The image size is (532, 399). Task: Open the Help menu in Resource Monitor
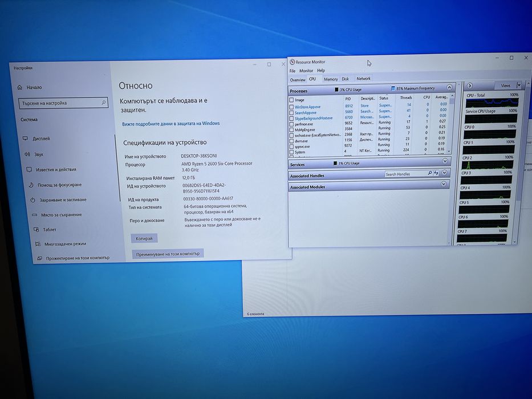(x=321, y=71)
